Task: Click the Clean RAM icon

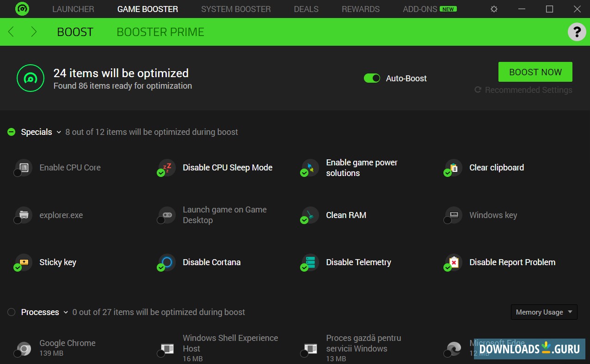Action: click(309, 215)
